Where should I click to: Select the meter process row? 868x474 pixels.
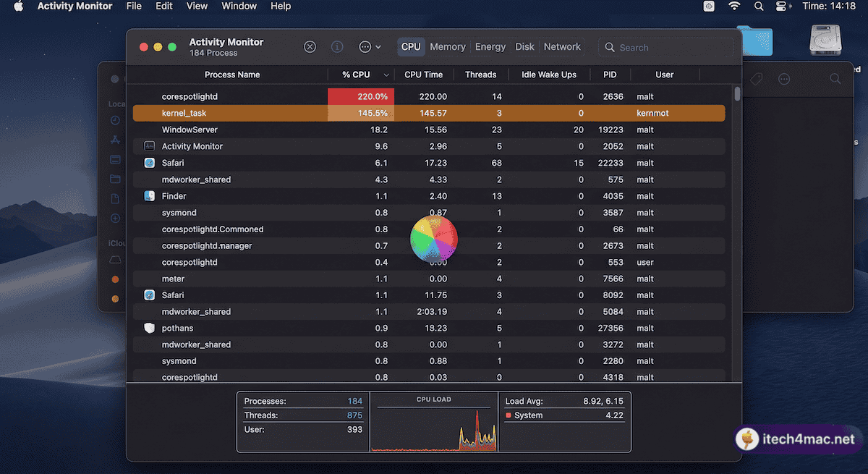(x=429, y=279)
